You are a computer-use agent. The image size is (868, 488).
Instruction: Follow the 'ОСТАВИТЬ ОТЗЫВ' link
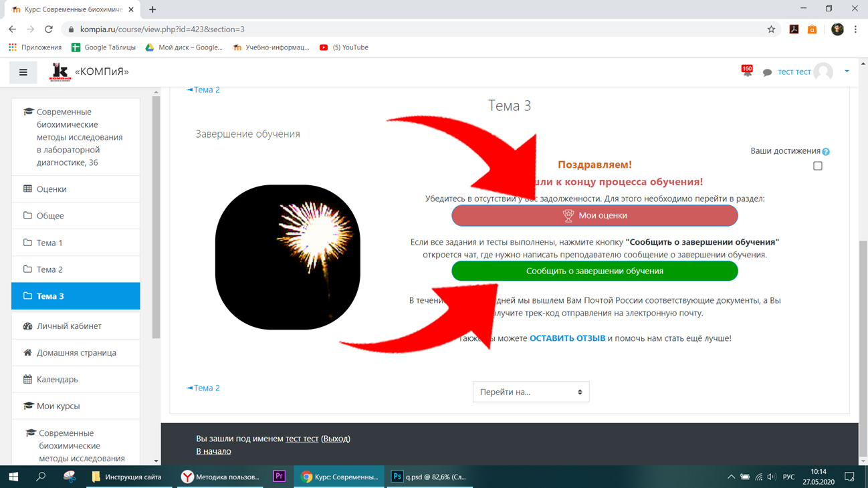(567, 338)
